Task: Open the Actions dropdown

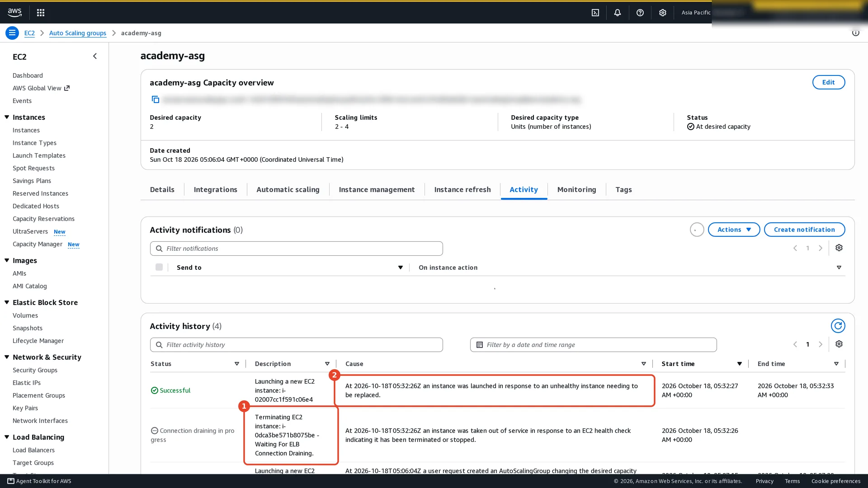Action: click(x=734, y=230)
